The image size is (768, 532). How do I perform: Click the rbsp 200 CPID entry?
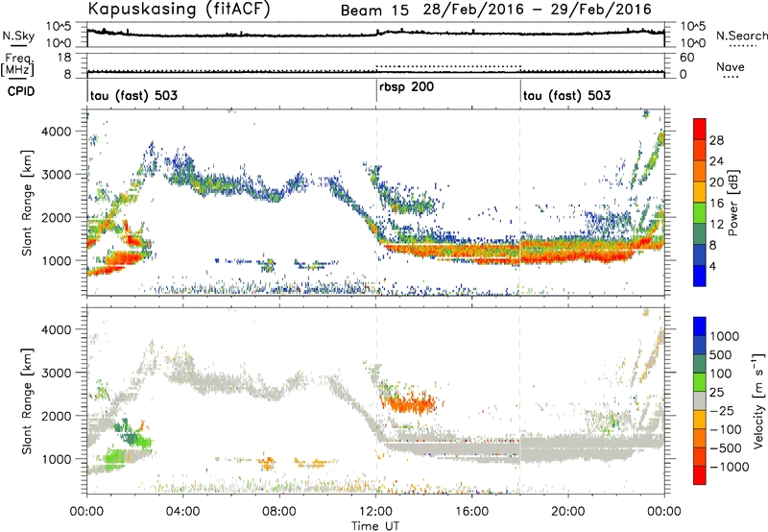point(406,87)
